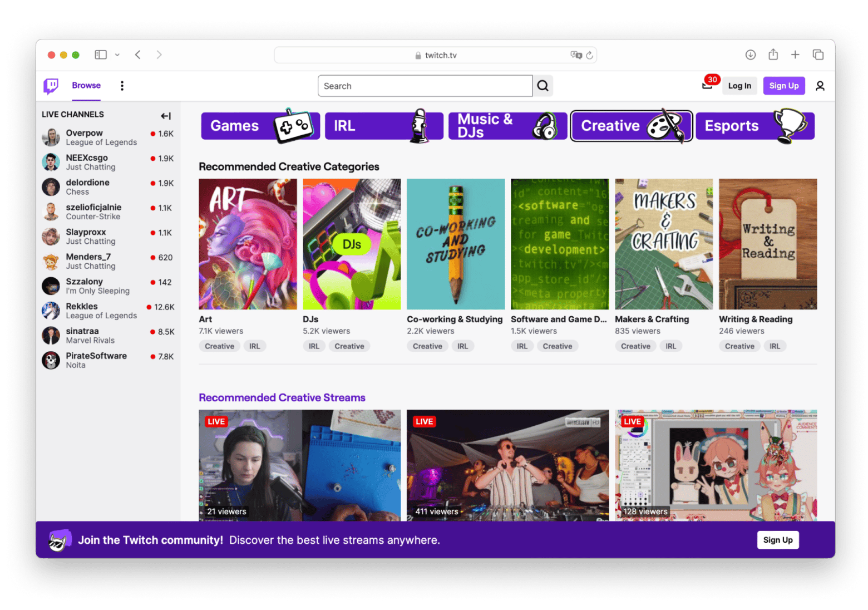Open the live stream with 411 viewers
This screenshot has width=868, height=610.
507,466
